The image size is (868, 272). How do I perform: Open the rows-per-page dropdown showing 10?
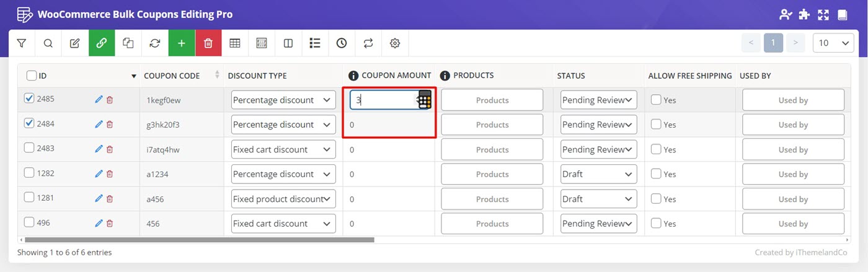click(x=833, y=43)
